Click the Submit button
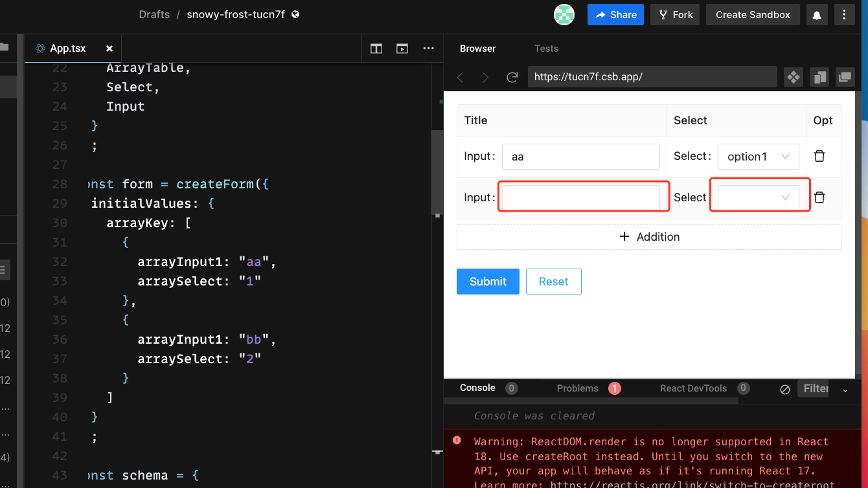 488,281
